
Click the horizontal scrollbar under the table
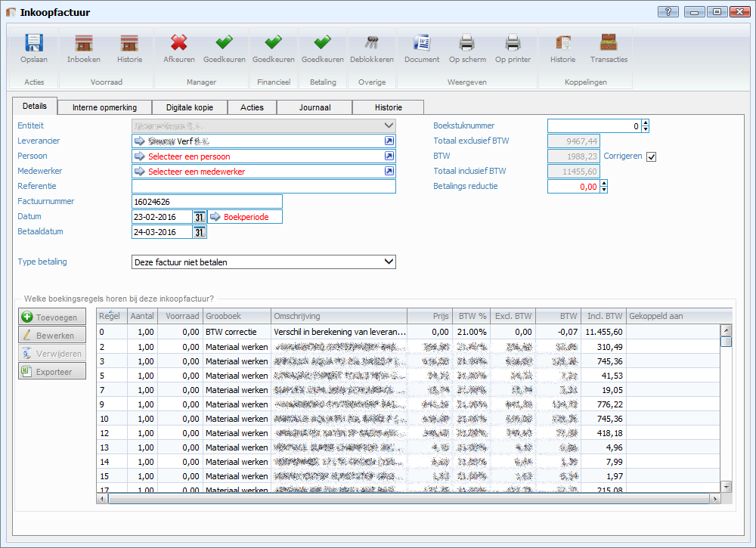408,500
